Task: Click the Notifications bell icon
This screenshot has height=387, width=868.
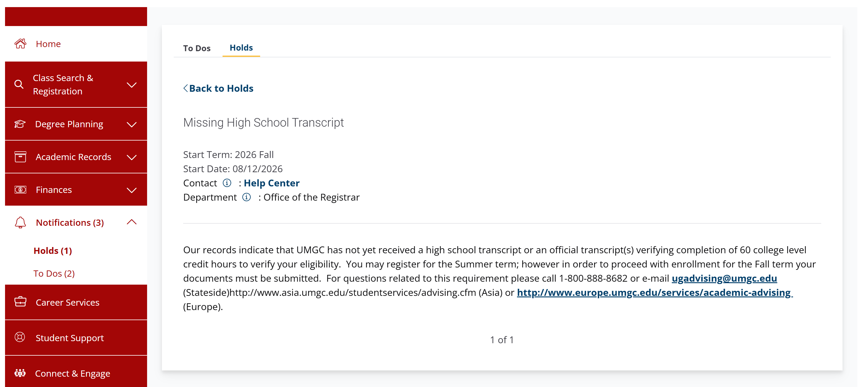Action: (20, 222)
